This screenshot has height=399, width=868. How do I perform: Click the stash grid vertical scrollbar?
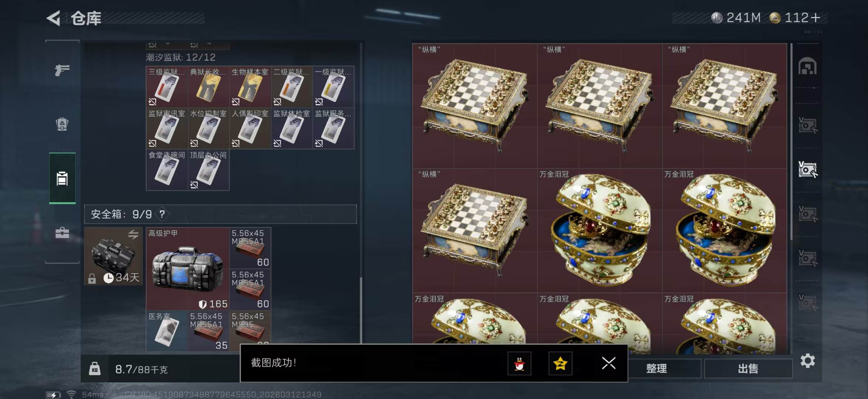click(791, 142)
